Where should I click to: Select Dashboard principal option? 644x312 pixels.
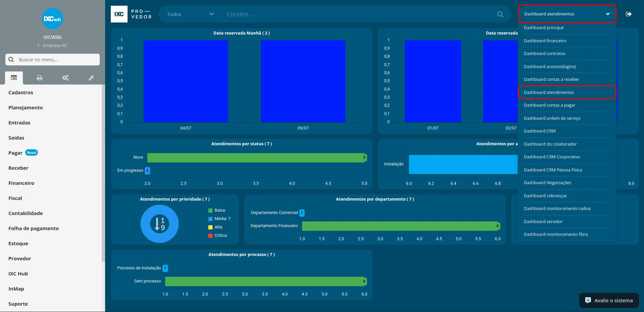567,28
